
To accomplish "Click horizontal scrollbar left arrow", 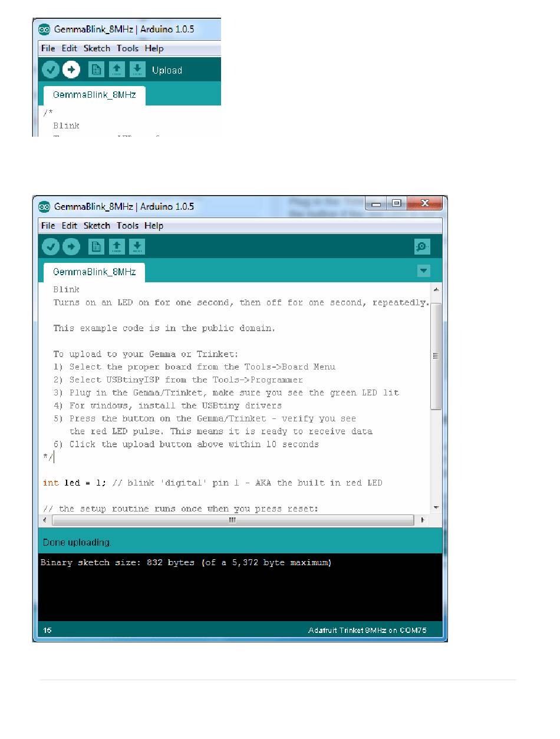I will [45, 520].
